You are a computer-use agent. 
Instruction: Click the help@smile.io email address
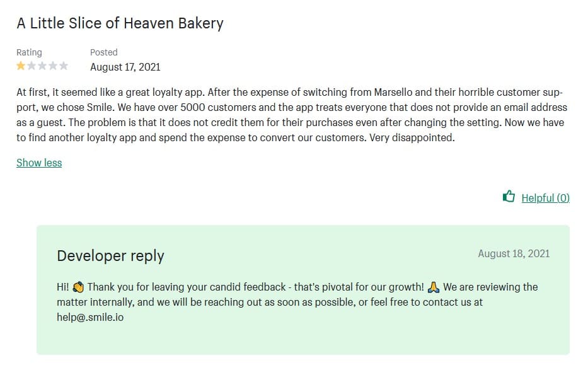click(x=90, y=317)
